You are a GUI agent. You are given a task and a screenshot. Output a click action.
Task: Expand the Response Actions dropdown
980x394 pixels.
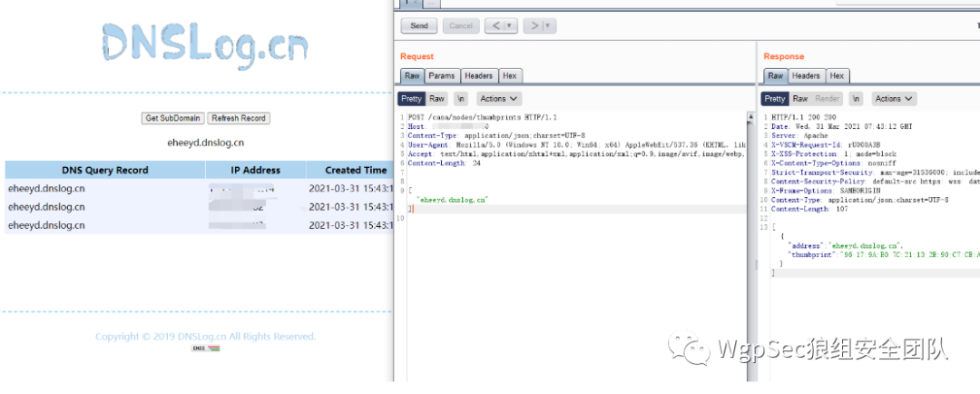895,99
